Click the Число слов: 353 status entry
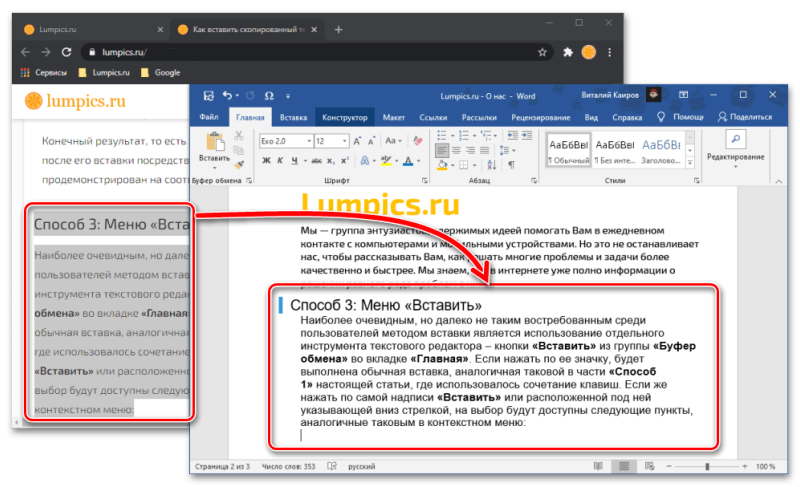This screenshot has height=487, width=800. pos(288,466)
